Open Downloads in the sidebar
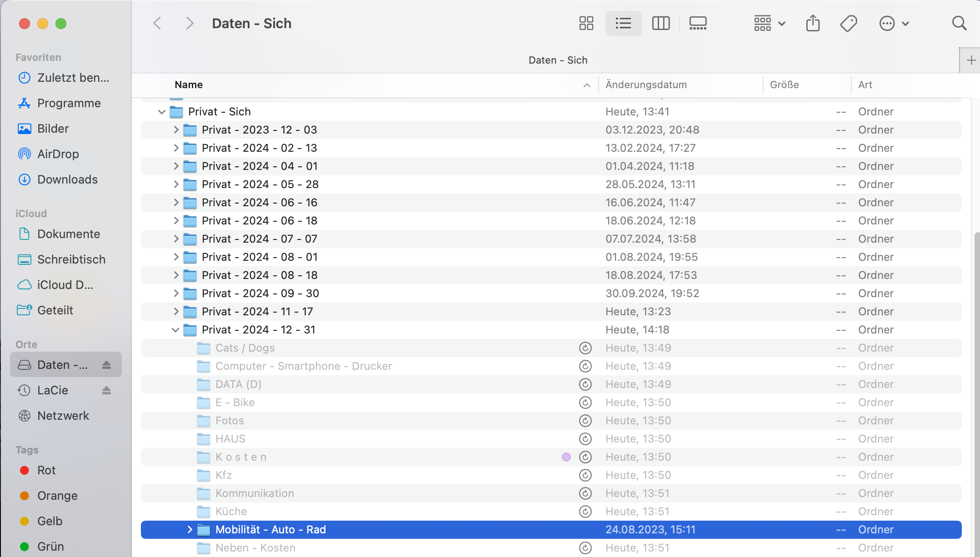Screen dimensions: 980x557 click(x=67, y=179)
